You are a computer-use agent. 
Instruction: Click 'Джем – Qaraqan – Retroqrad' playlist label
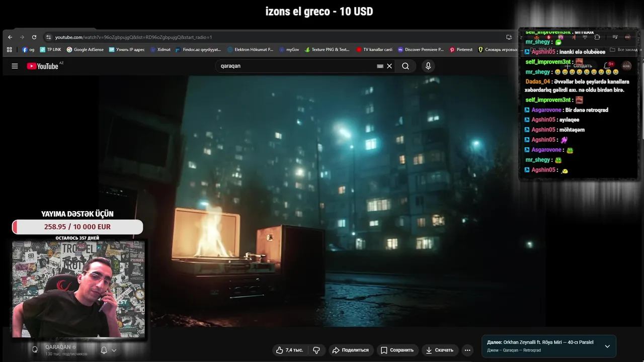coord(514,350)
